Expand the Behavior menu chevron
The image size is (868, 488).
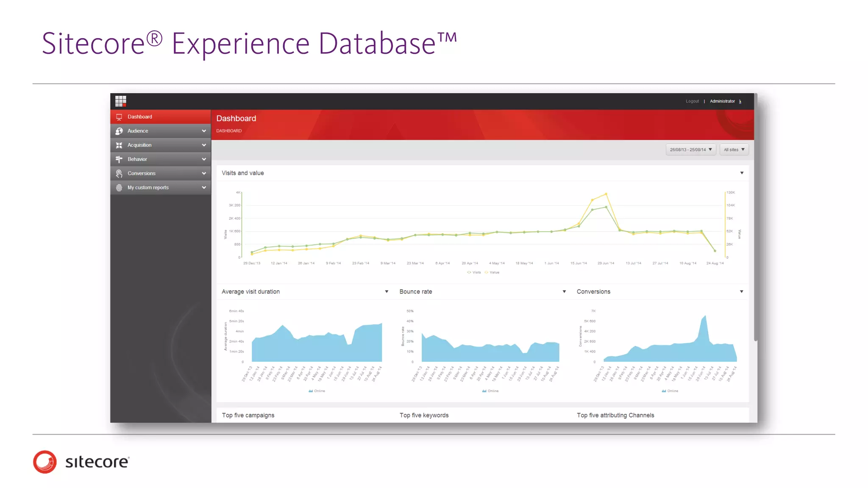pos(204,159)
